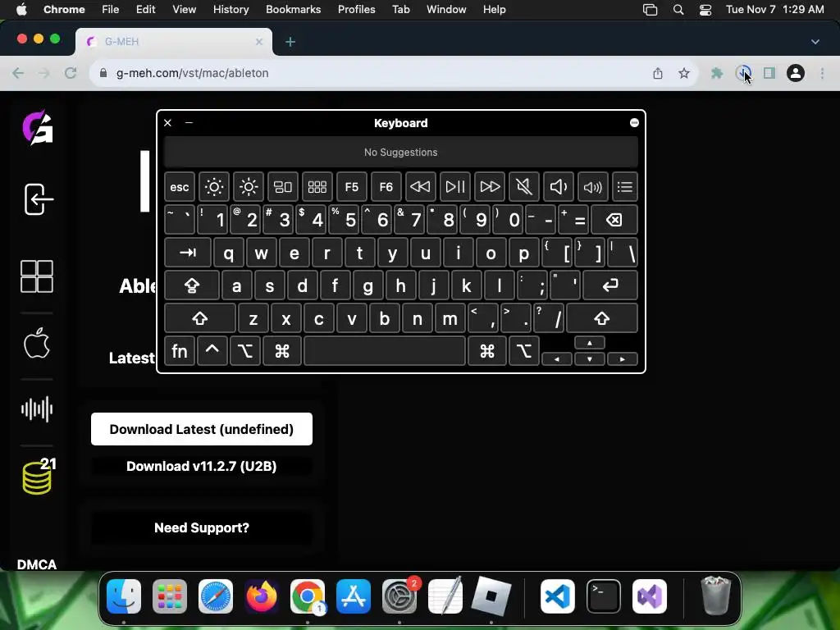Screen dimensions: 840x630
Task: Toggle the right command key
Action: pos(487,351)
